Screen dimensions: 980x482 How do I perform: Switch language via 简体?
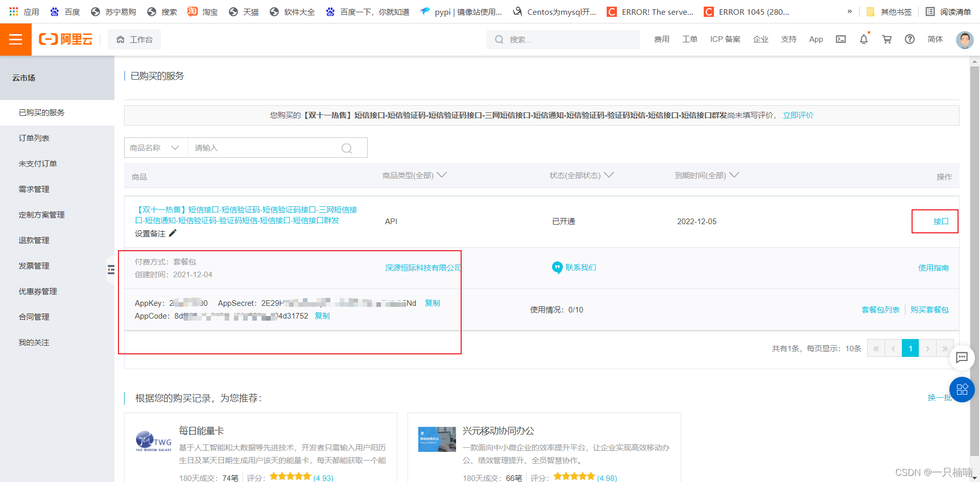coord(935,39)
